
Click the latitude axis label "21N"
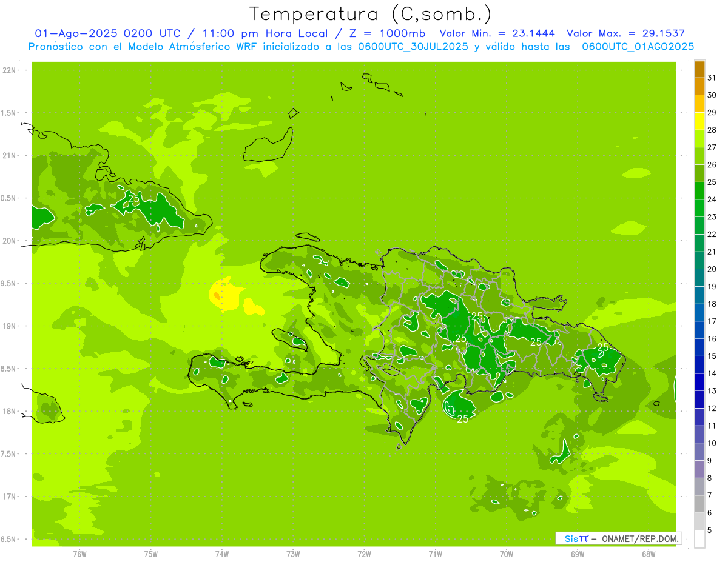[x=9, y=156]
